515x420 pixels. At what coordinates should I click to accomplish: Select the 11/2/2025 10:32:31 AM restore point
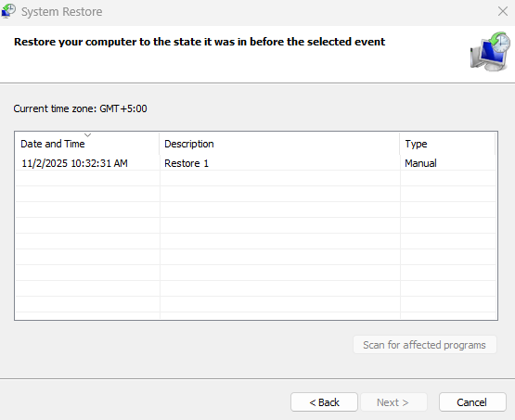(256, 163)
